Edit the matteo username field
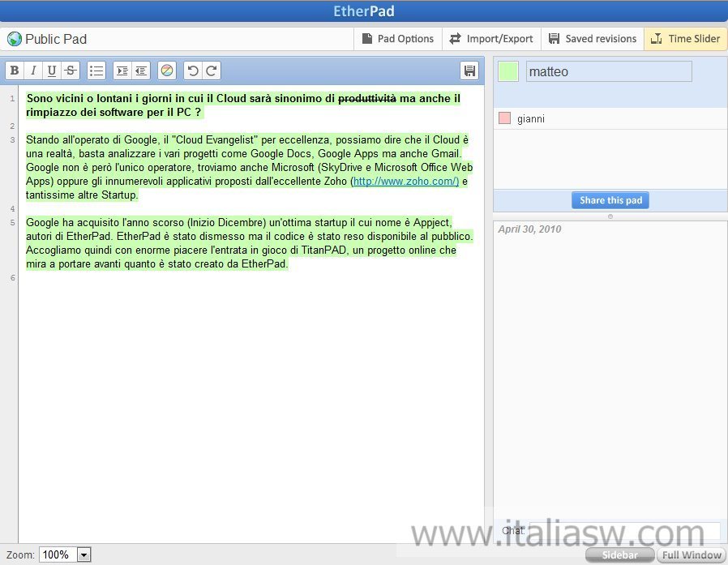The image size is (728, 565). (x=609, y=71)
